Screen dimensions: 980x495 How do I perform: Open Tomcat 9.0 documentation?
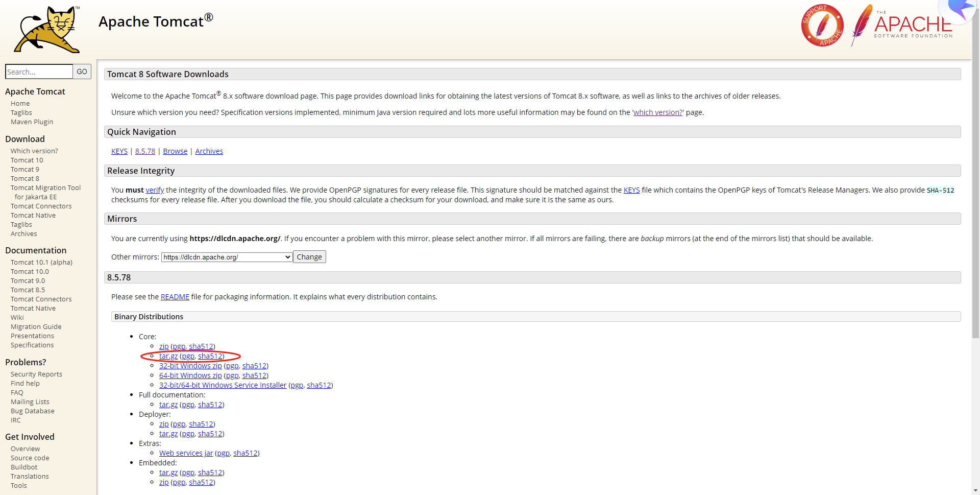click(28, 281)
